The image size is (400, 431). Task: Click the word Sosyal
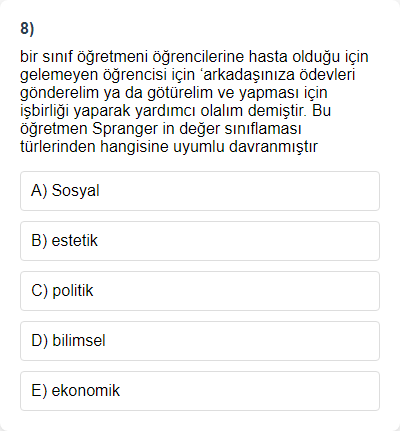(76, 191)
